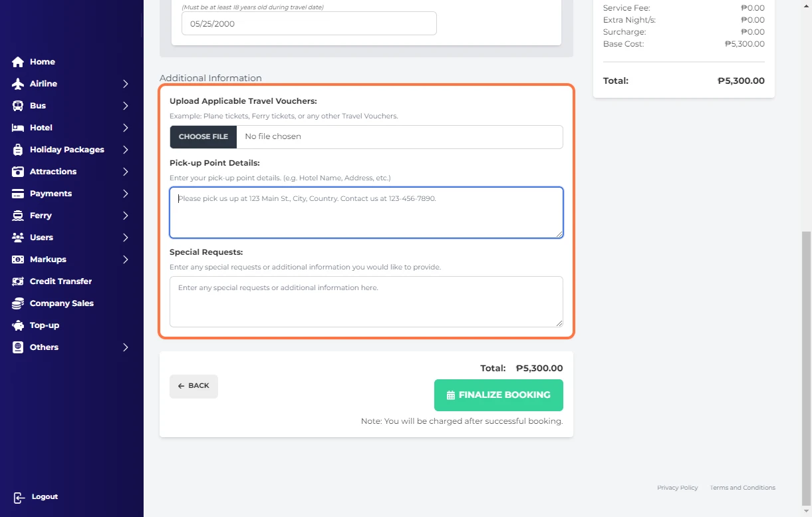Click the Bus icon in sidebar
Viewport: 812px width, 517px height.
click(x=18, y=106)
